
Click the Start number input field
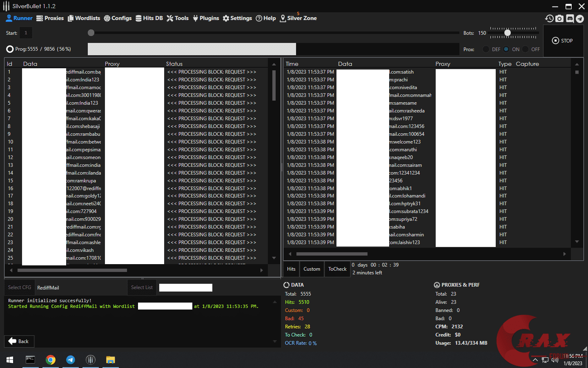point(26,33)
